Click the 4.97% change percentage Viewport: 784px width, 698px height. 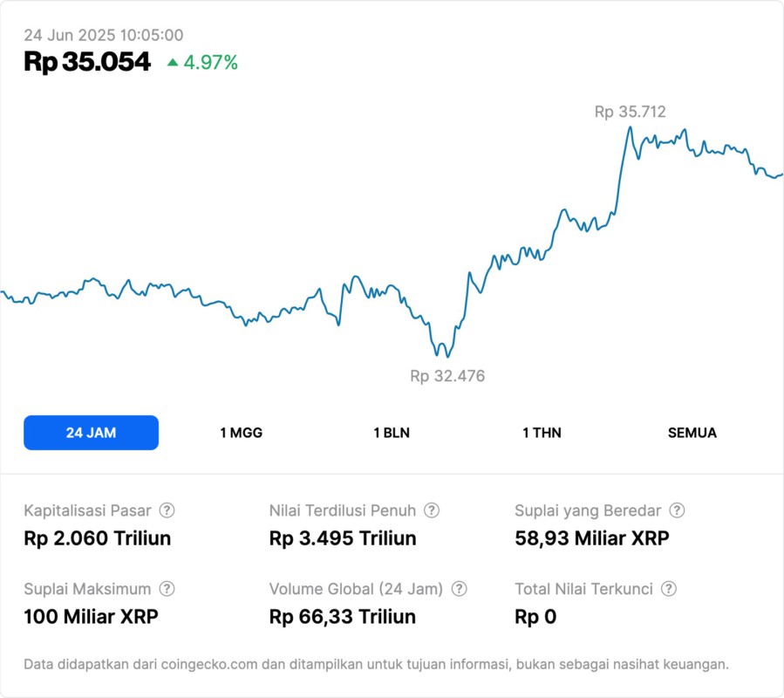click(210, 63)
